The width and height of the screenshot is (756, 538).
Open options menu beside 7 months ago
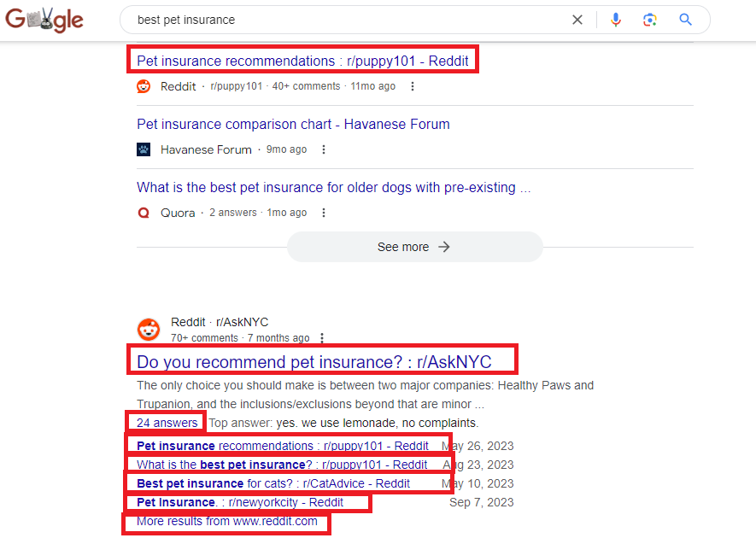tap(321, 338)
